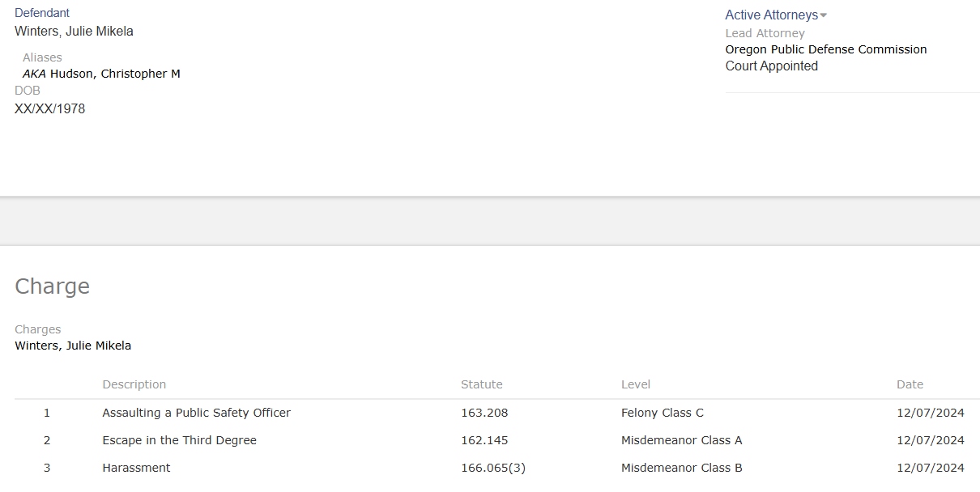
Task: Click the Active Attorneys heading
Action: point(771,15)
